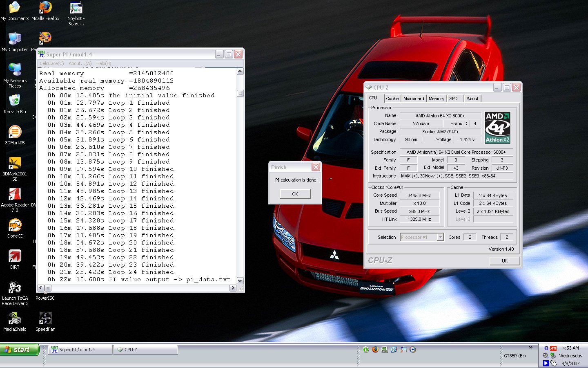Click the processor name AMD Athlon 64 X2 6000+
Image resolution: width=588 pixels, height=368 pixels.
(x=440, y=116)
